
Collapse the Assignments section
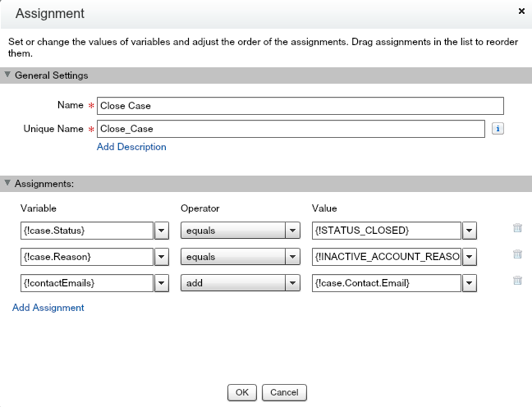pyautogui.click(x=8, y=183)
